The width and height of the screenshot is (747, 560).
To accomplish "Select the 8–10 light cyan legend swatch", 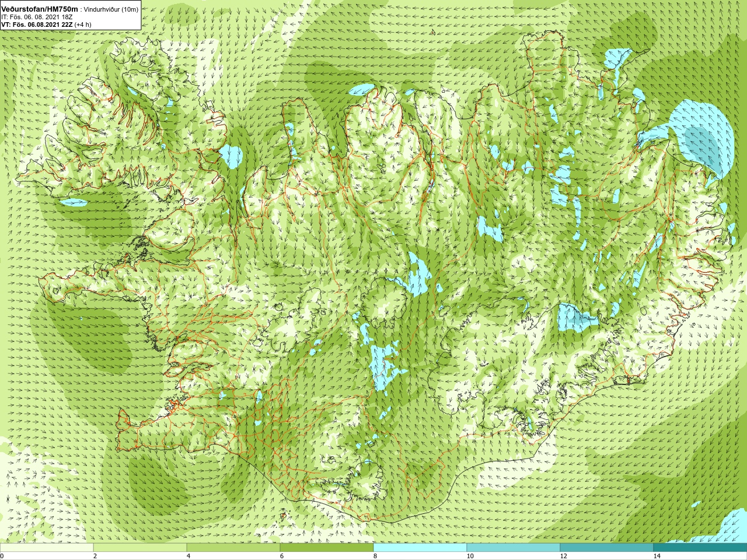I will pyautogui.click(x=420, y=548).
